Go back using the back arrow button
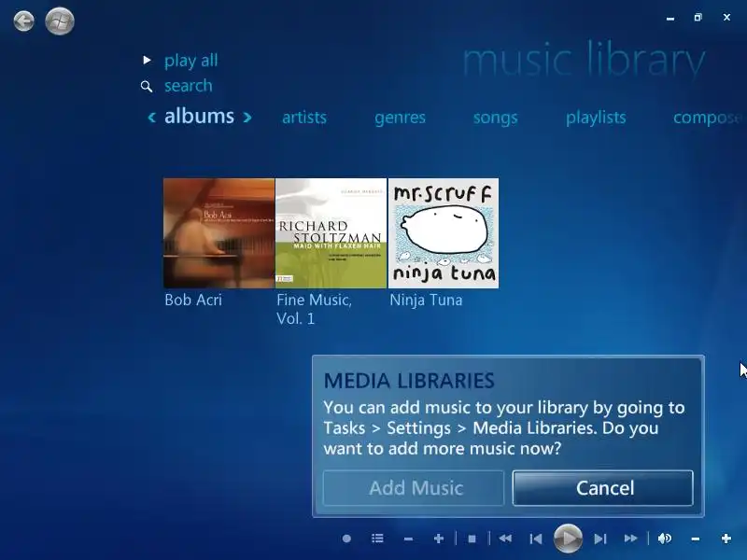The image size is (747, 560). coord(24,21)
